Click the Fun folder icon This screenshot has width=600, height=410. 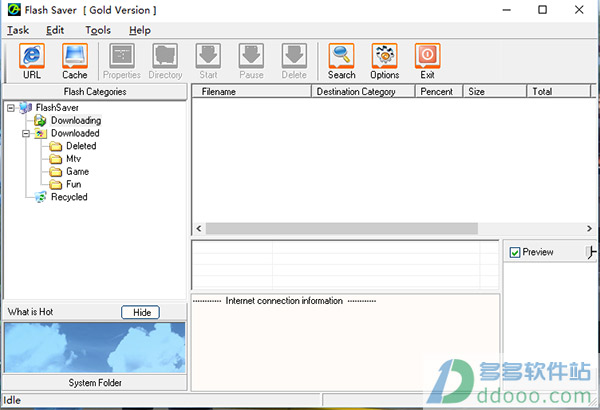click(x=55, y=185)
